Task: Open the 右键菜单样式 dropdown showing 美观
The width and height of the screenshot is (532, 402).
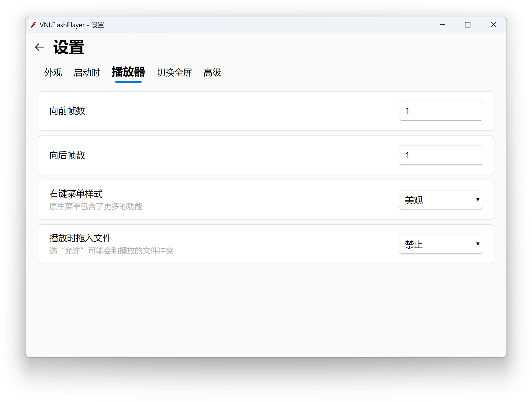Action: pos(441,200)
